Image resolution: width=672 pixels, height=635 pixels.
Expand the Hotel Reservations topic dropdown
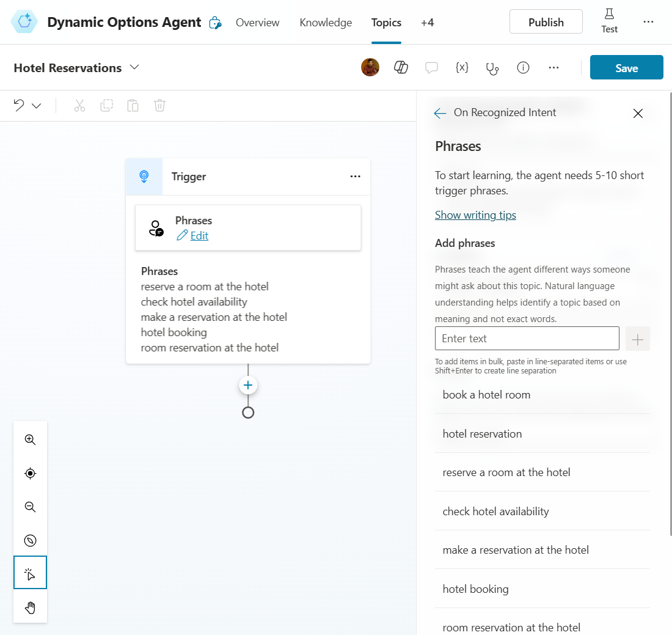pyautogui.click(x=135, y=67)
